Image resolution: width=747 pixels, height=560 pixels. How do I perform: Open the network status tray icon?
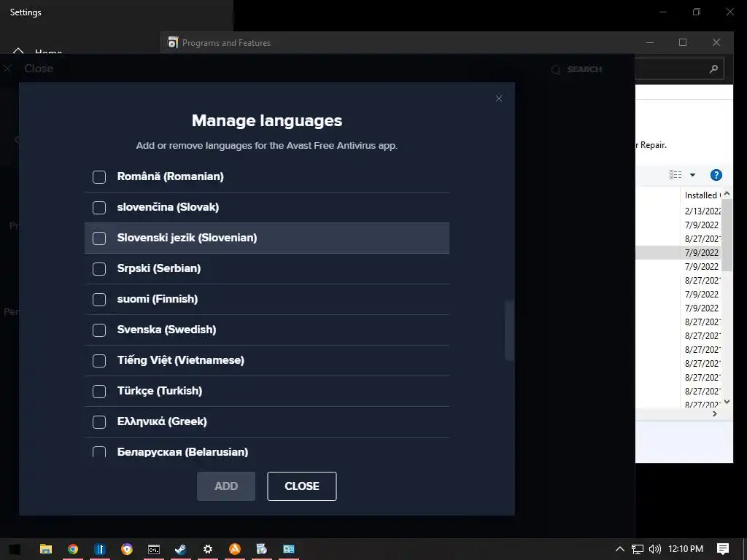click(638, 549)
